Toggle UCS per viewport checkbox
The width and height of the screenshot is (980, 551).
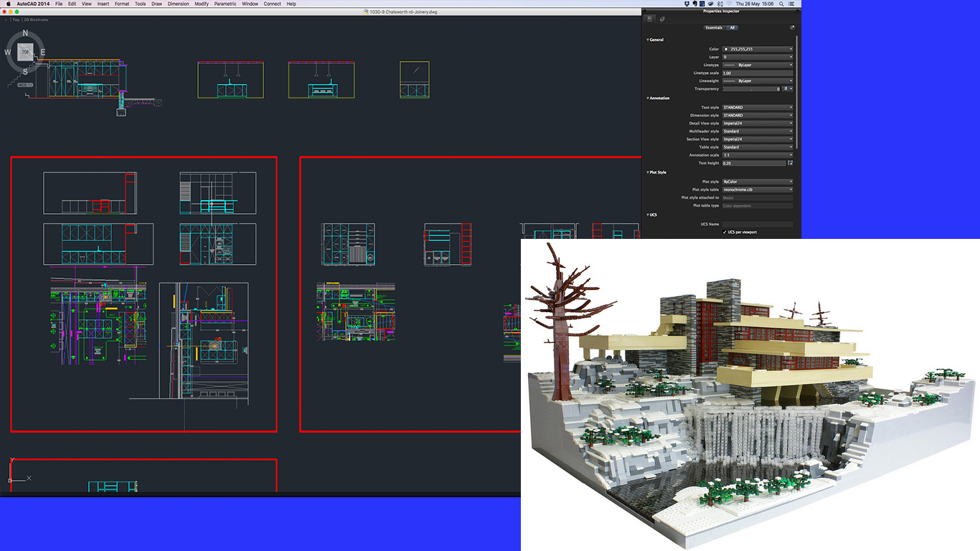(725, 232)
